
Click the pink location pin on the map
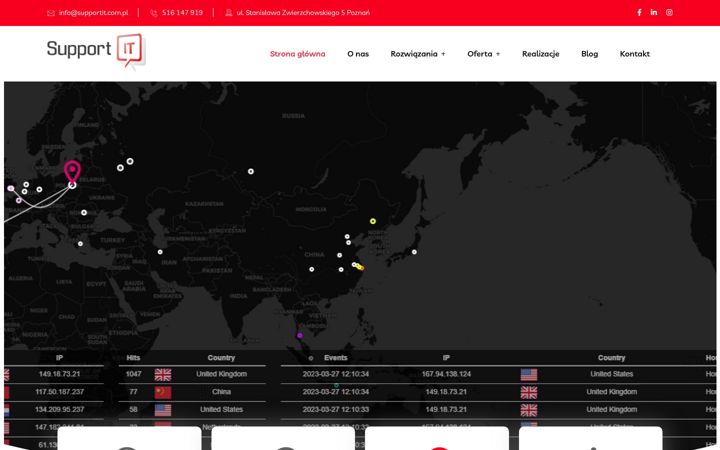pos(72,172)
